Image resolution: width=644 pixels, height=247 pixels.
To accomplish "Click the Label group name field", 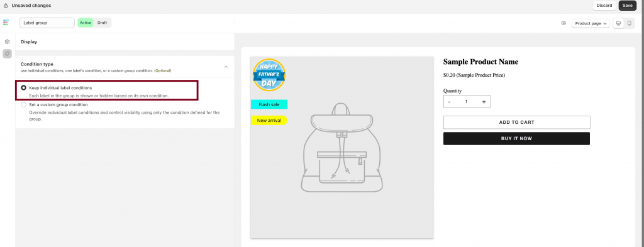I will (x=47, y=23).
